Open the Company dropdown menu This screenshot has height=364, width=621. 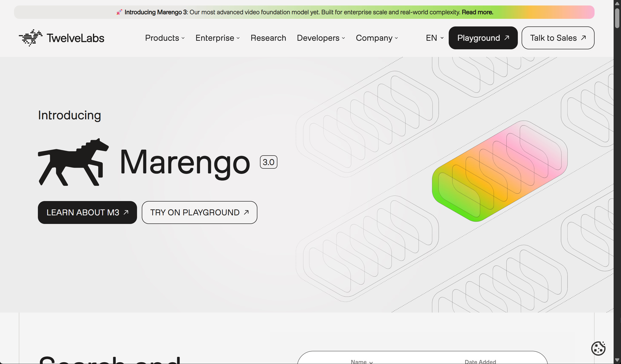pos(377,38)
